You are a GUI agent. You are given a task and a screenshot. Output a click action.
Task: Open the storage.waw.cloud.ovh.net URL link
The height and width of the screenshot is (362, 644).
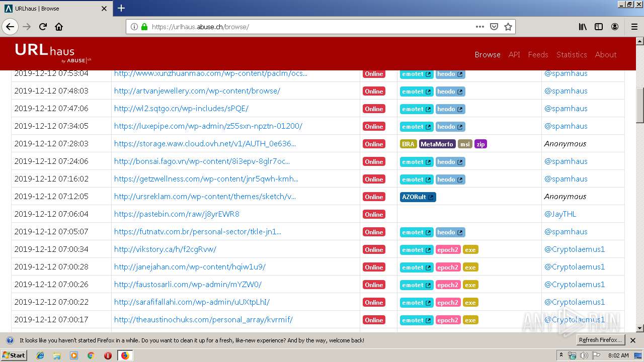205,144
